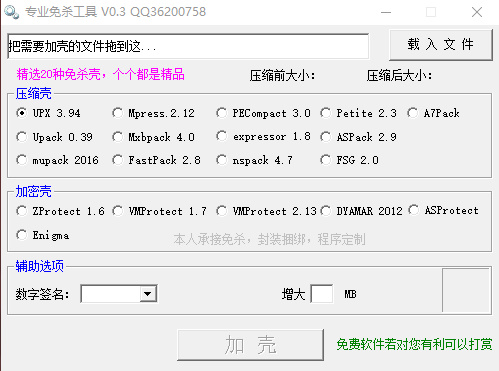Viewport: 499px width, 371px height.
Task: Click the gray 本人承接免杀 notice text
Action: point(269,239)
